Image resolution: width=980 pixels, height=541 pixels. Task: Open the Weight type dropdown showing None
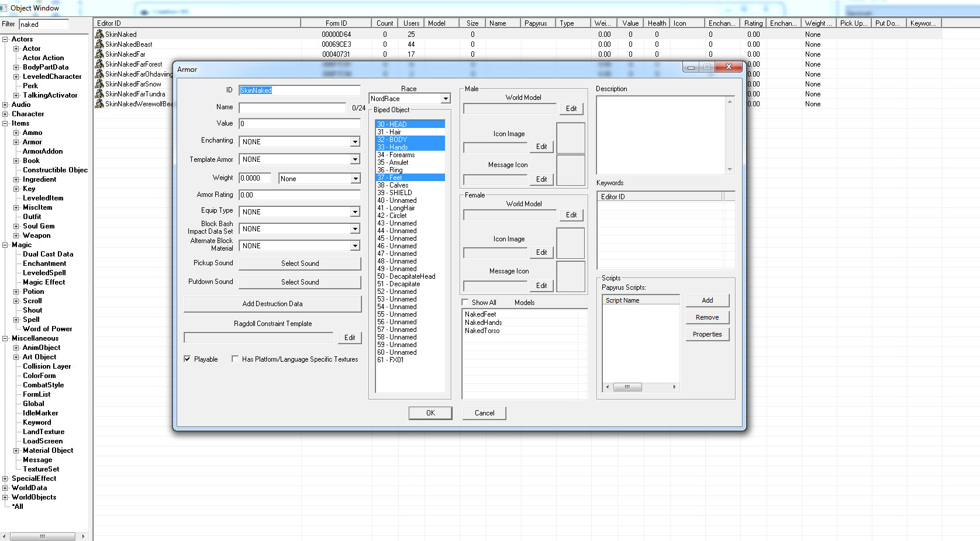click(x=356, y=178)
